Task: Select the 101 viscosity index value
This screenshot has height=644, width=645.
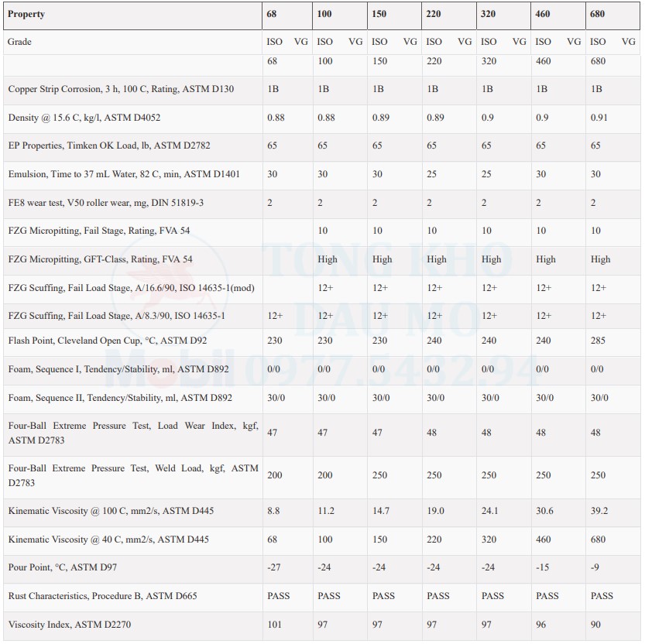Action: (x=274, y=625)
